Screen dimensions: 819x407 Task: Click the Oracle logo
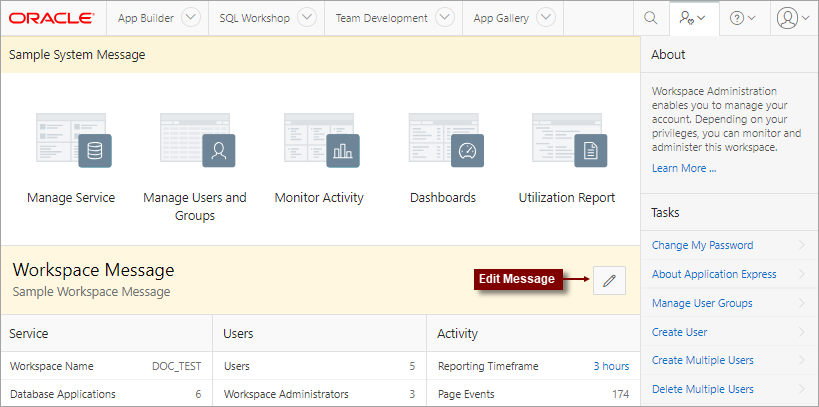(52, 18)
